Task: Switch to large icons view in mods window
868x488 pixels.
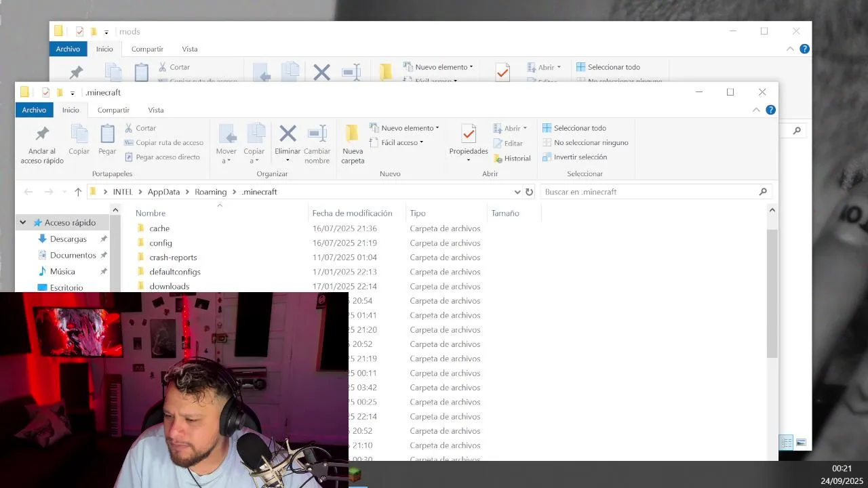Action: 801,443
